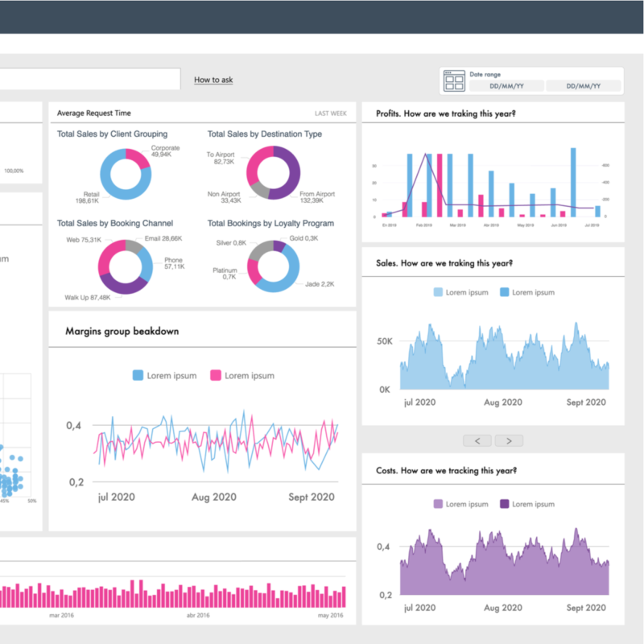The height and width of the screenshot is (644, 644).
Task: Go to the previous chart with the left arrow
Action: pos(477,440)
